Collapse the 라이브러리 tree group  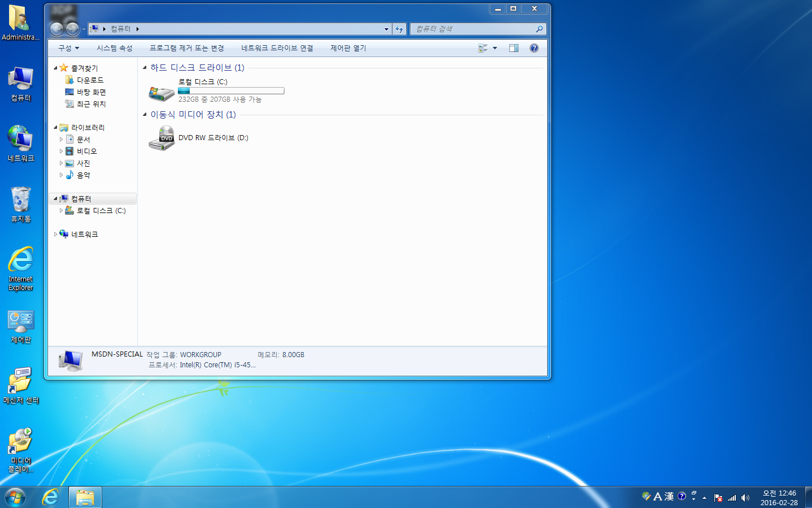[x=55, y=127]
